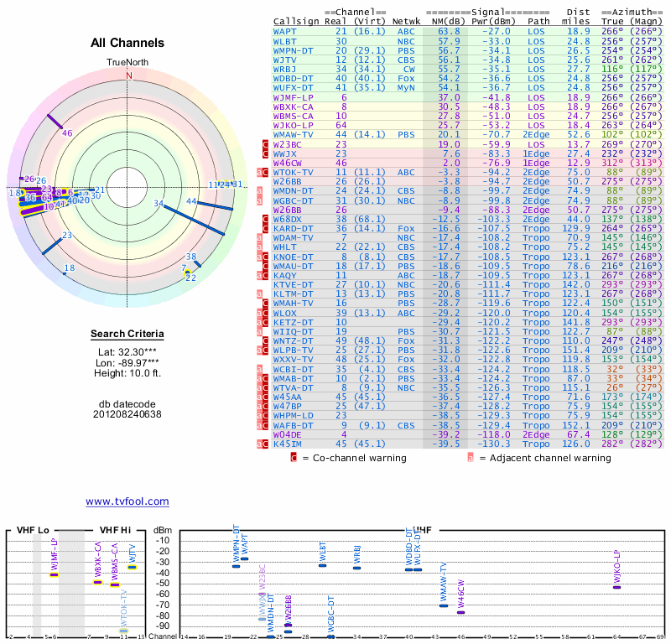Click the red N north marker on radar

(129, 75)
